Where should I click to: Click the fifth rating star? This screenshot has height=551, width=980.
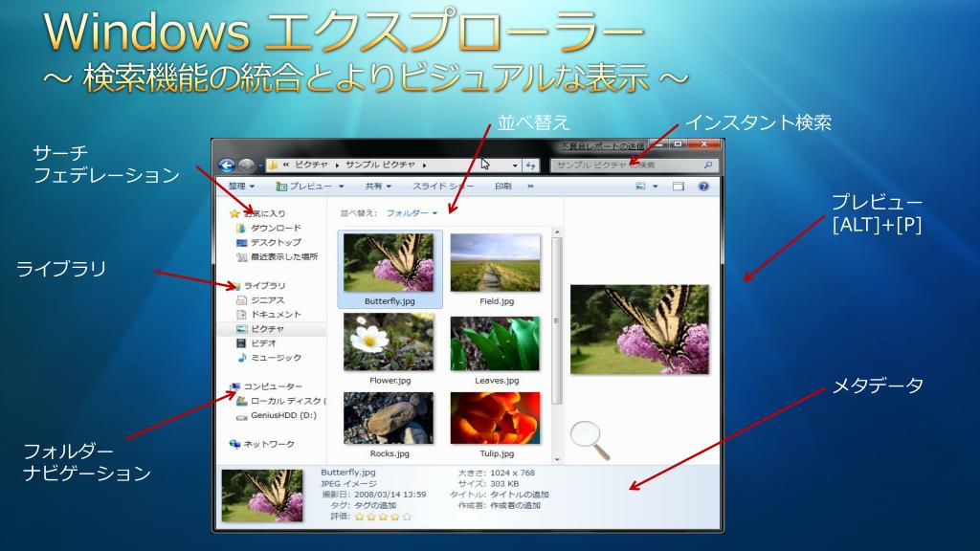pos(407,517)
